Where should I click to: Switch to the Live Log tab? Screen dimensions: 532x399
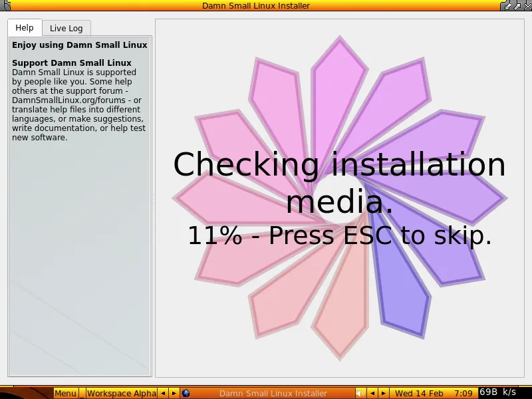point(66,28)
